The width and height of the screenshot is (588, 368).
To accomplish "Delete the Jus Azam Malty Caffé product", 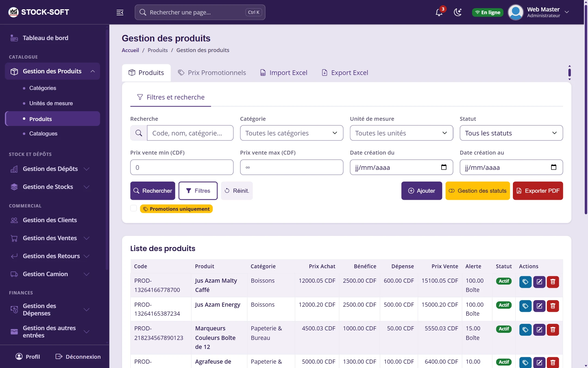I will tap(553, 282).
